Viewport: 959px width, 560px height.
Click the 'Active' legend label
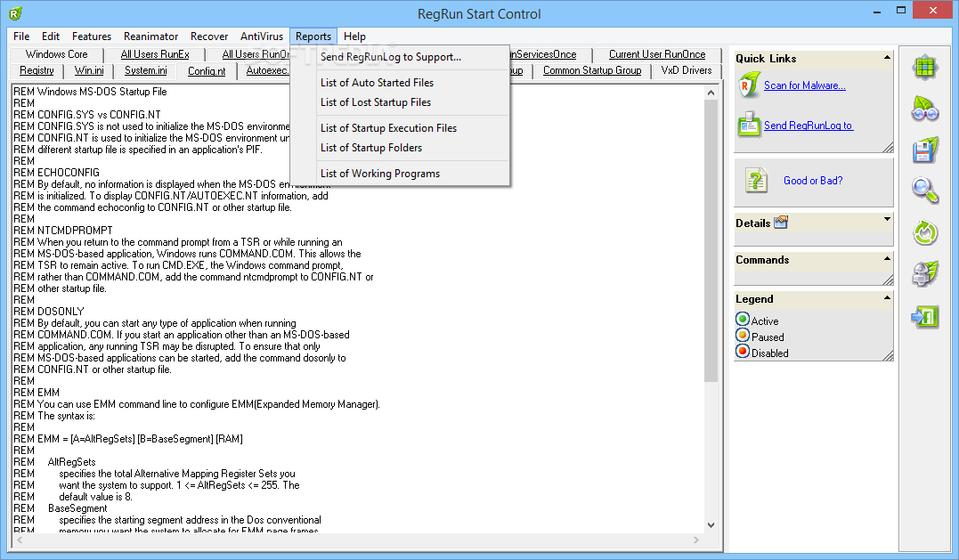pos(765,321)
